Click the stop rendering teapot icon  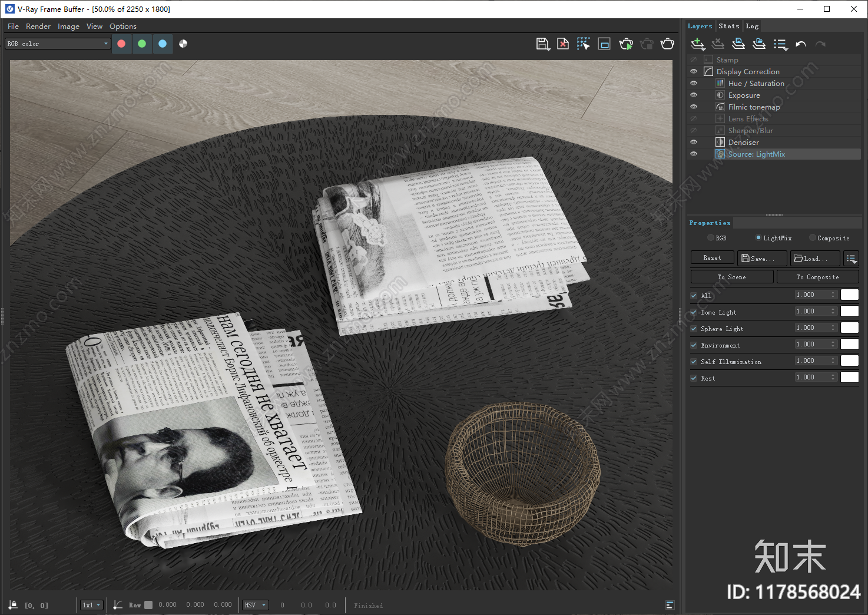pos(647,44)
